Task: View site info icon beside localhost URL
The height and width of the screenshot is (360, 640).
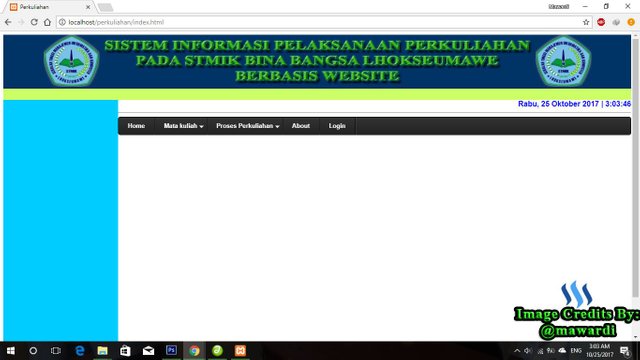Action: click(62, 22)
